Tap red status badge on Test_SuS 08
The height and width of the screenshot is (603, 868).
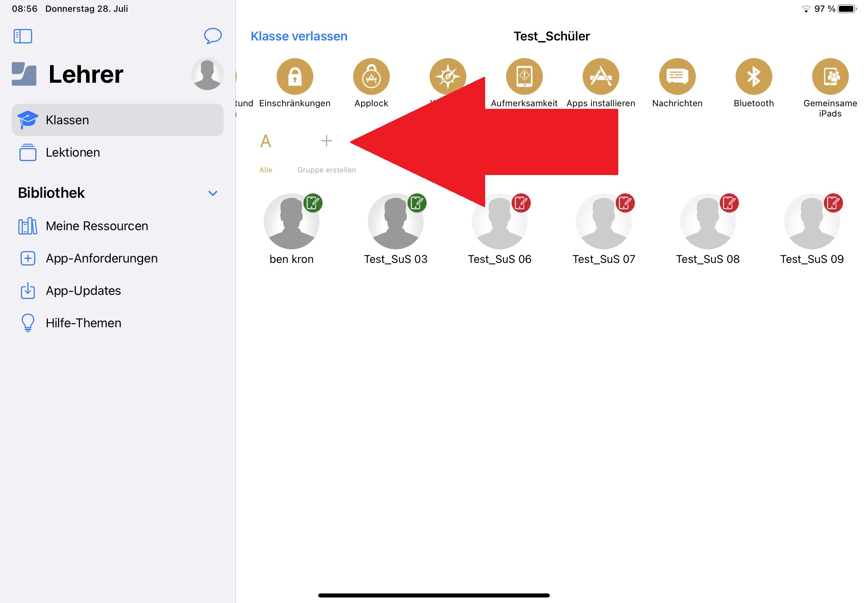click(x=729, y=203)
